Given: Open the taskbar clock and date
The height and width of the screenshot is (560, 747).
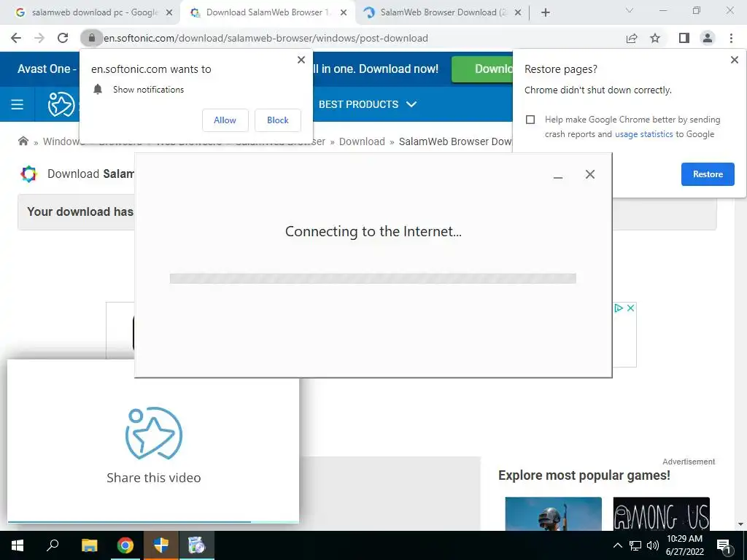Looking at the screenshot, I should (684, 545).
